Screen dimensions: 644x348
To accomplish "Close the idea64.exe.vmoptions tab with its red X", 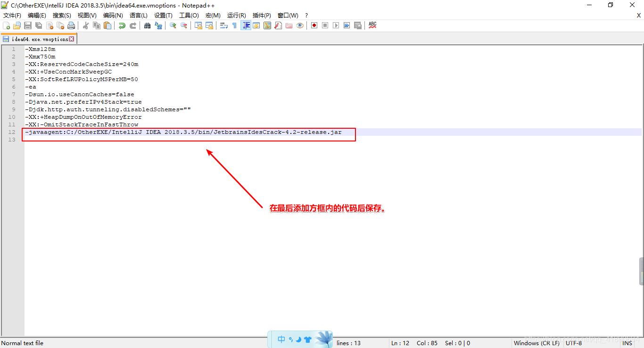I will (x=72, y=39).
